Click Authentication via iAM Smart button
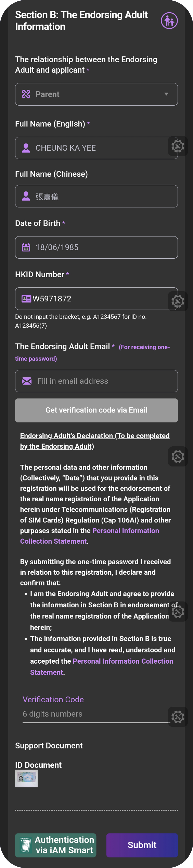 (x=56, y=845)
